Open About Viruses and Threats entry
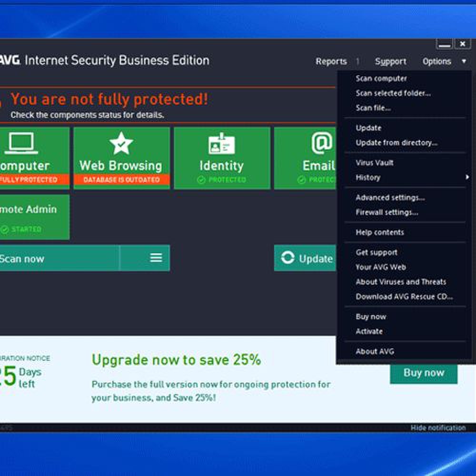The image size is (476, 476). 401,282
